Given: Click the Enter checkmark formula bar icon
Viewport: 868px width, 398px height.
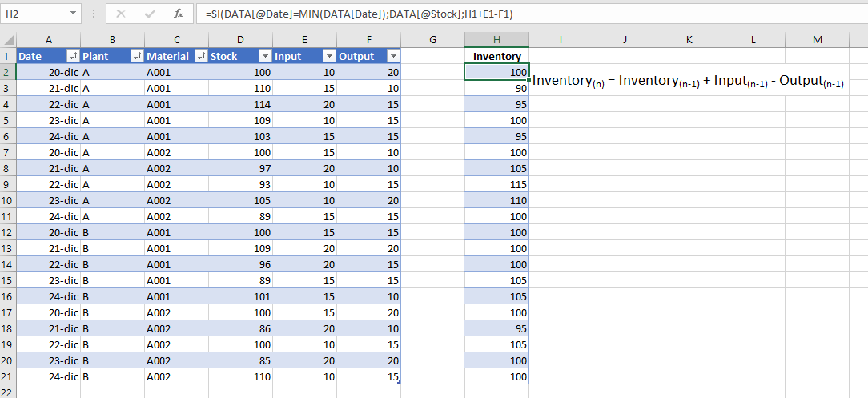Looking at the screenshot, I should (x=150, y=14).
